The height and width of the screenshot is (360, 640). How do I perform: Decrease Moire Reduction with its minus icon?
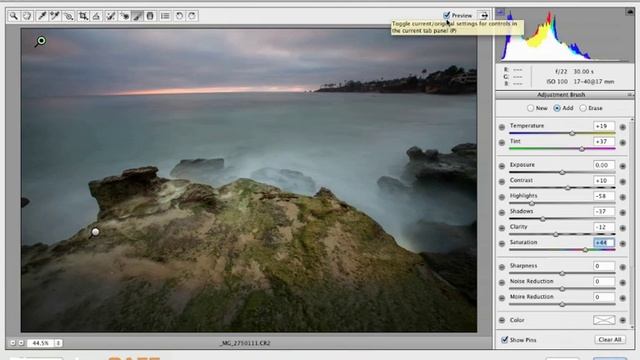(x=502, y=298)
